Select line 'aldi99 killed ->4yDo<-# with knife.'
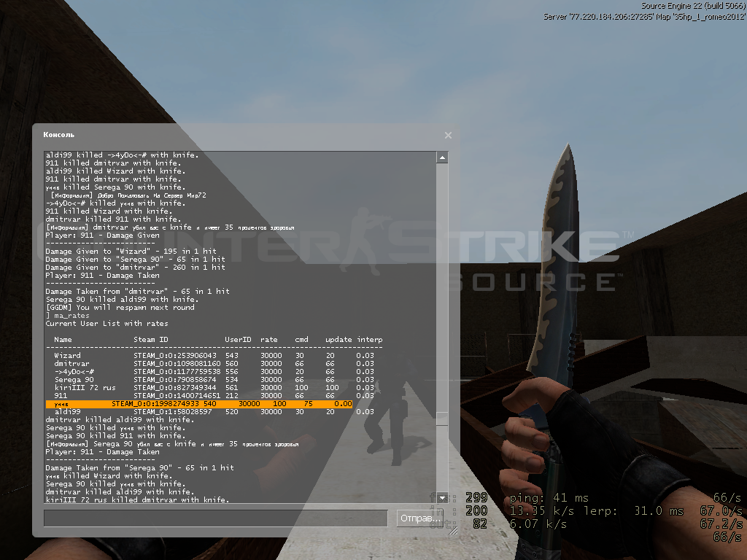747x560 pixels. click(122, 155)
